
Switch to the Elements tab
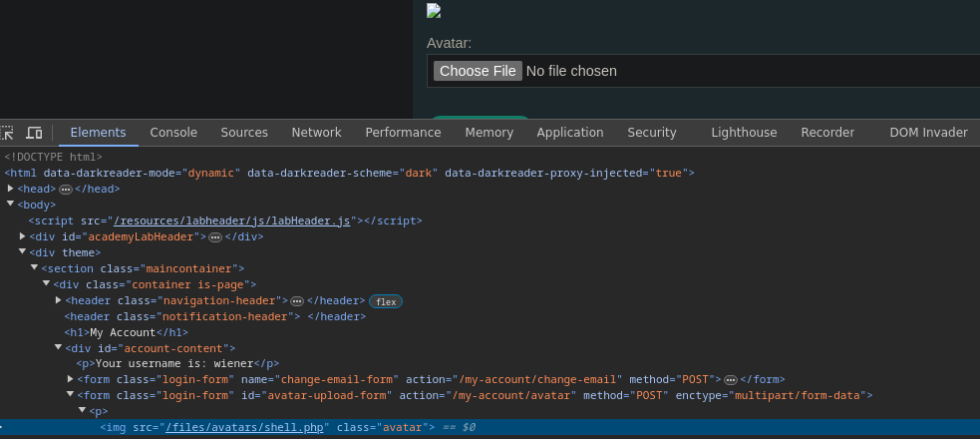point(98,133)
